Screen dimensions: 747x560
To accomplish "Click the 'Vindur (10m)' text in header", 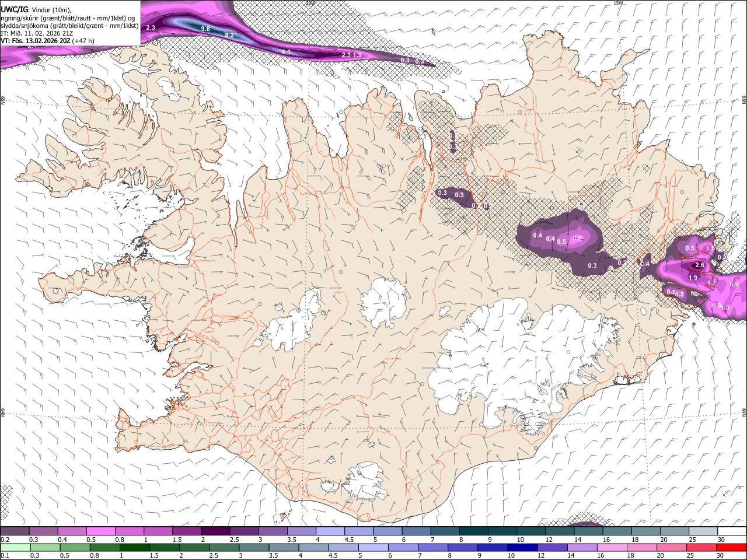I will click(x=51, y=10).
